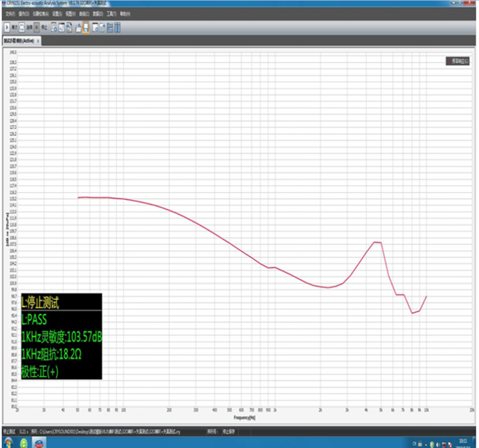Click the 1KHz impedance 18.2Ω readout
Image resolution: width=479 pixels, height=448 pixels.
[51, 355]
